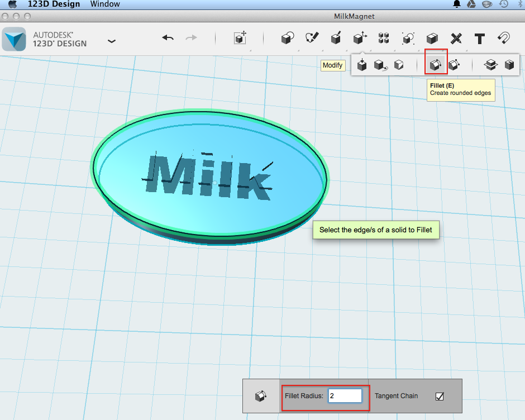This screenshot has width=525, height=420.
Task: Click the Google Drive menu bar icon
Action: pyautogui.click(x=471, y=4)
